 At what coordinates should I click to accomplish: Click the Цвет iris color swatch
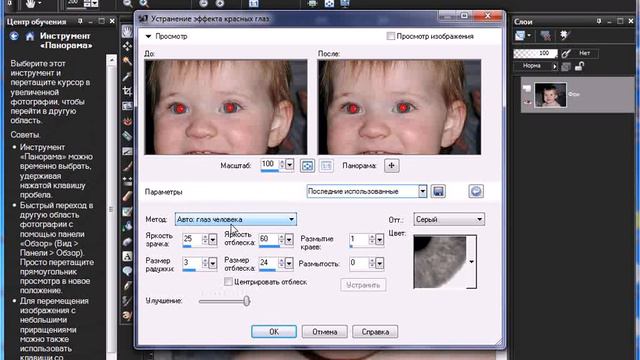(x=440, y=262)
